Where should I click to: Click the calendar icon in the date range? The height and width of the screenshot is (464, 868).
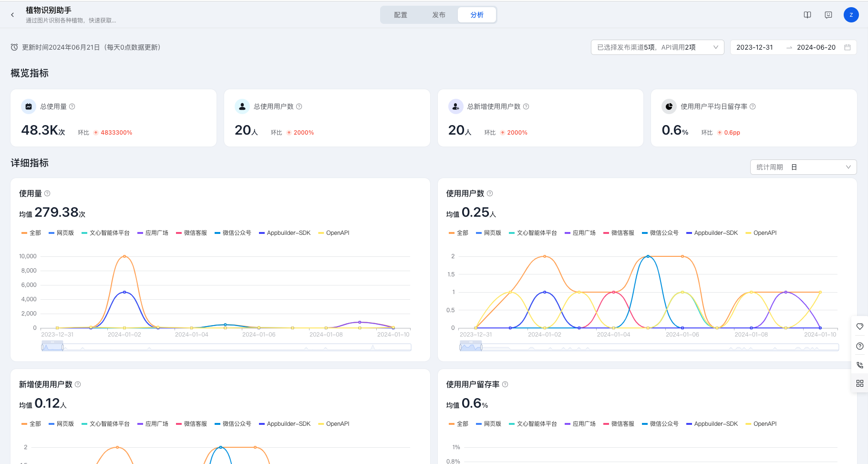[847, 47]
